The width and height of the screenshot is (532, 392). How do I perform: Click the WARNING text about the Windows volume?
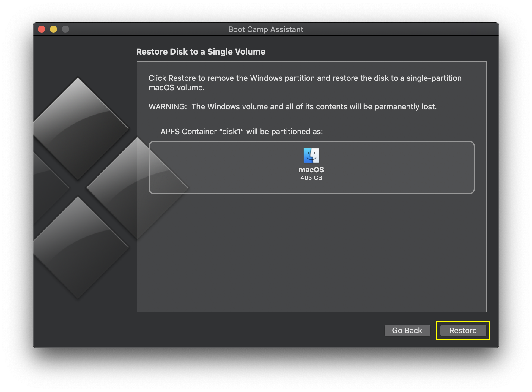[x=292, y=107]
